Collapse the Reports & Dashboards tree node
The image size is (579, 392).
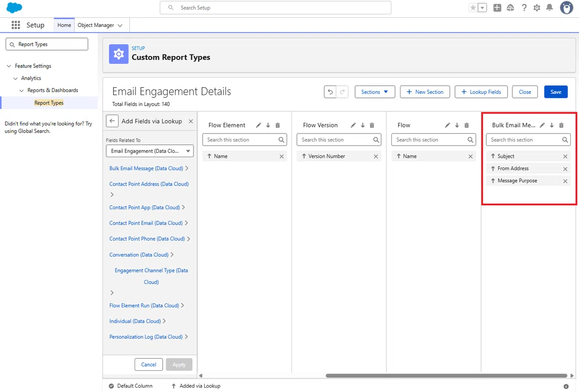(x=21, y=90)
